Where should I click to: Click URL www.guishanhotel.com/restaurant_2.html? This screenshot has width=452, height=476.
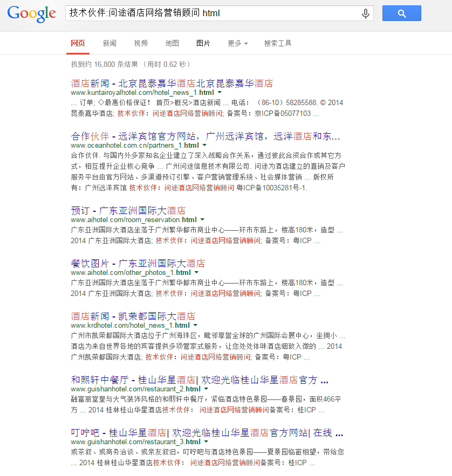pyautogui.click(x=136, y=389)
